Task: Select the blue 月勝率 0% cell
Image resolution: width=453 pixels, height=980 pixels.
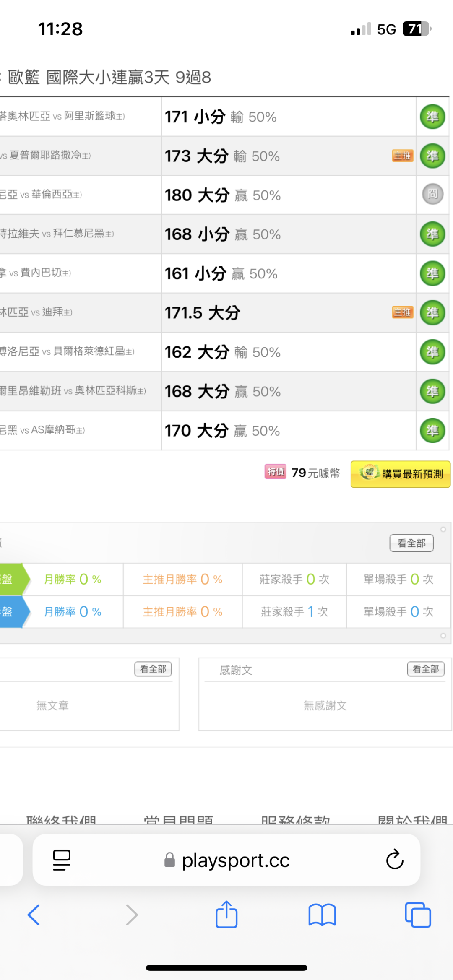Action: pos(73,612)
